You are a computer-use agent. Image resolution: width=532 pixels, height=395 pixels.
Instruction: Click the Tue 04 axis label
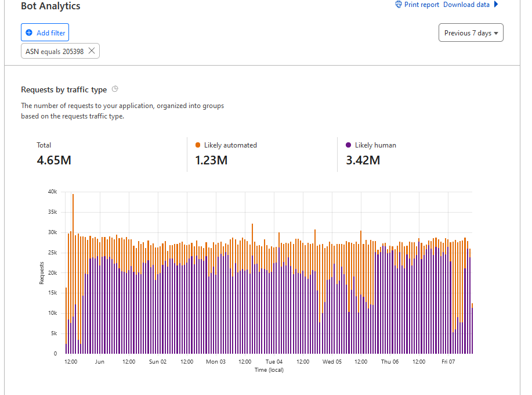click(274, 362)
